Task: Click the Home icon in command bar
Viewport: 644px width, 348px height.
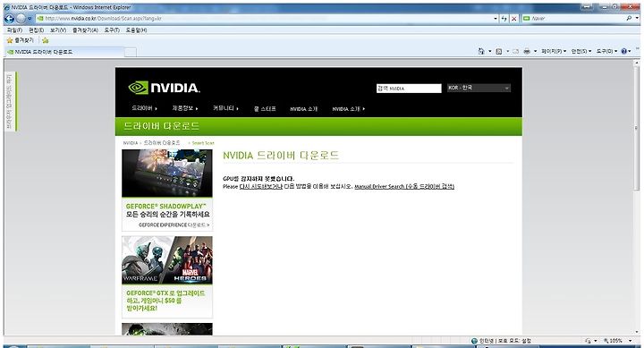Action: [x=481, y=51]
